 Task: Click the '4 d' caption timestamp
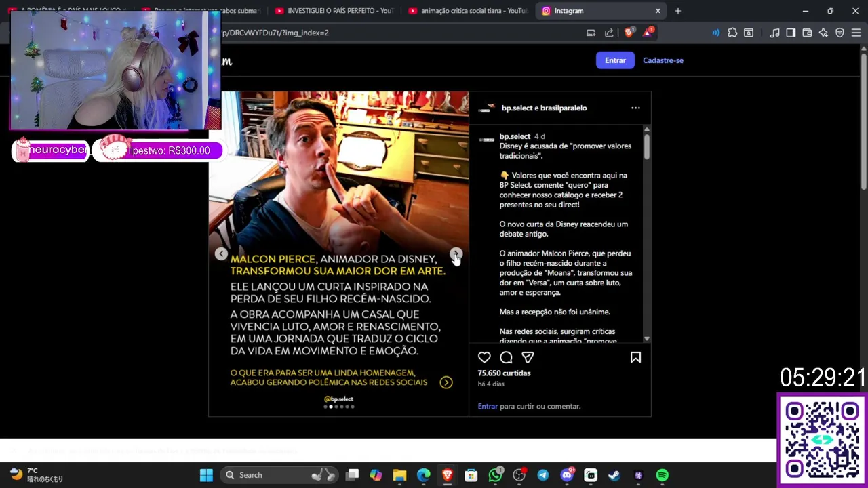[539, 136]
